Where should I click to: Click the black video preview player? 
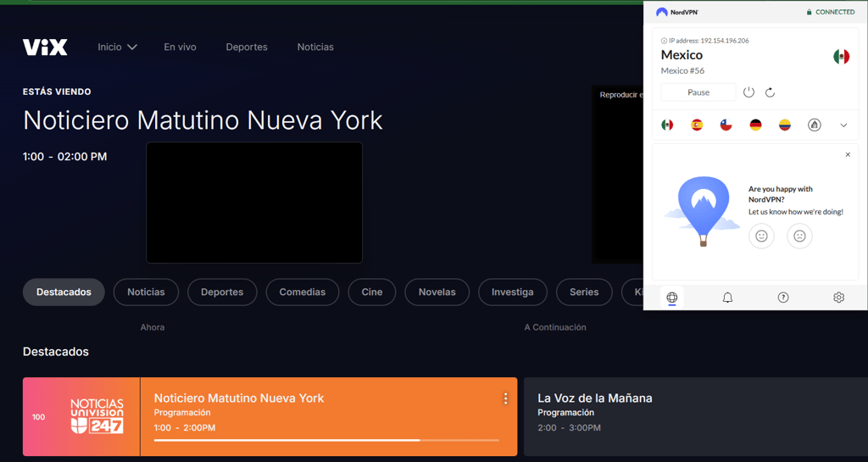254,203
